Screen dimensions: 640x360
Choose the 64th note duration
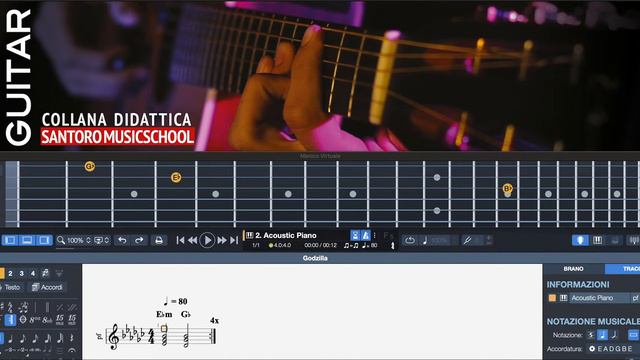[60, 338]
